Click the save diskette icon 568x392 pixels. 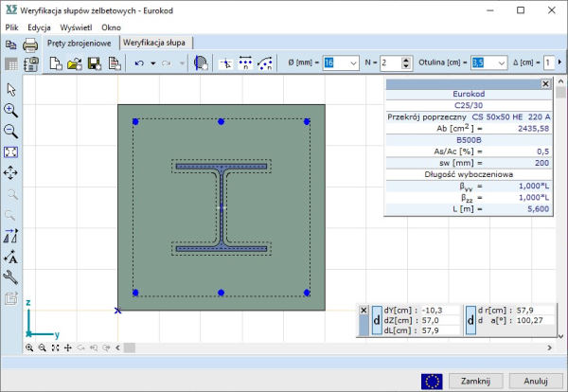coord(95,63)
